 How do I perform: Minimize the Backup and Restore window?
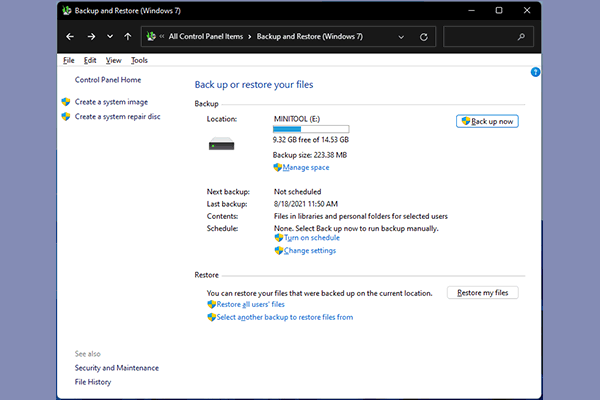coord(471,10)
